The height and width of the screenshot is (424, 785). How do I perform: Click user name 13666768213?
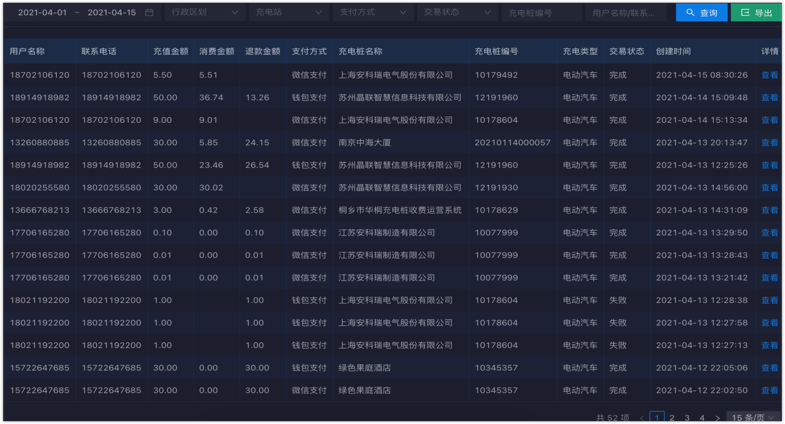[40, 210]
